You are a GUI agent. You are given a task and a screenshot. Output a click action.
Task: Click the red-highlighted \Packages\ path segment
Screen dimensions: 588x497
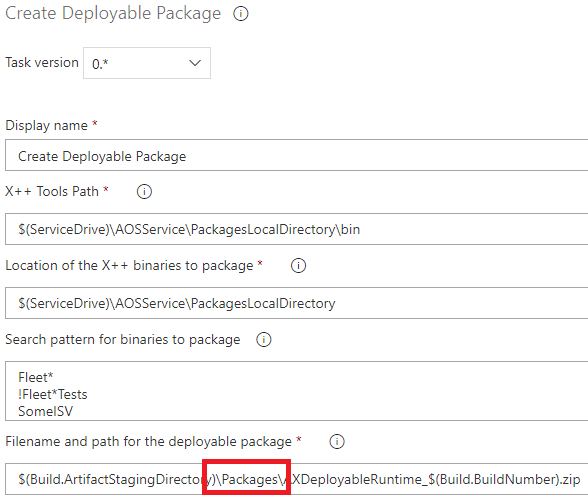[x=247, y=477]
